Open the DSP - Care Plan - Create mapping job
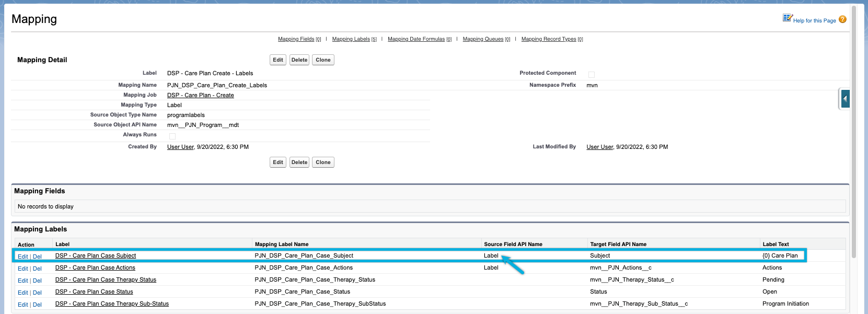This screenshot has width=868, height=314. click(201, 95)
